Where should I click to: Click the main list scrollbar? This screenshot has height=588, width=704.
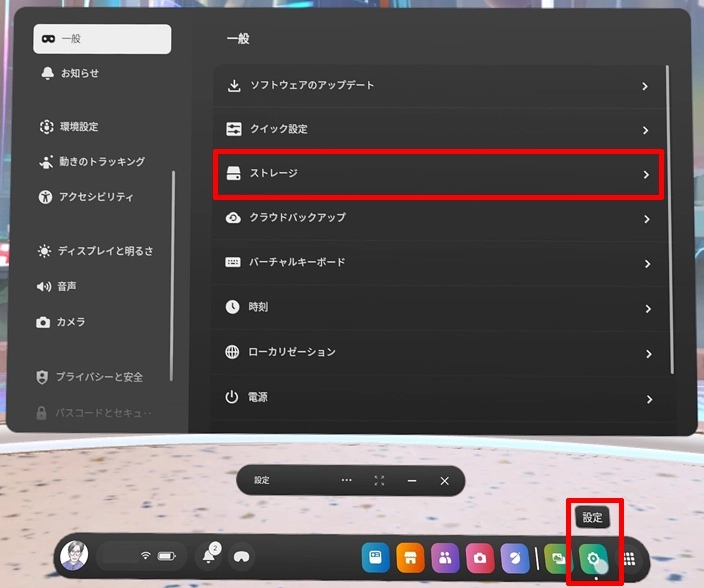pyautogui.click(x=669, y=220)
